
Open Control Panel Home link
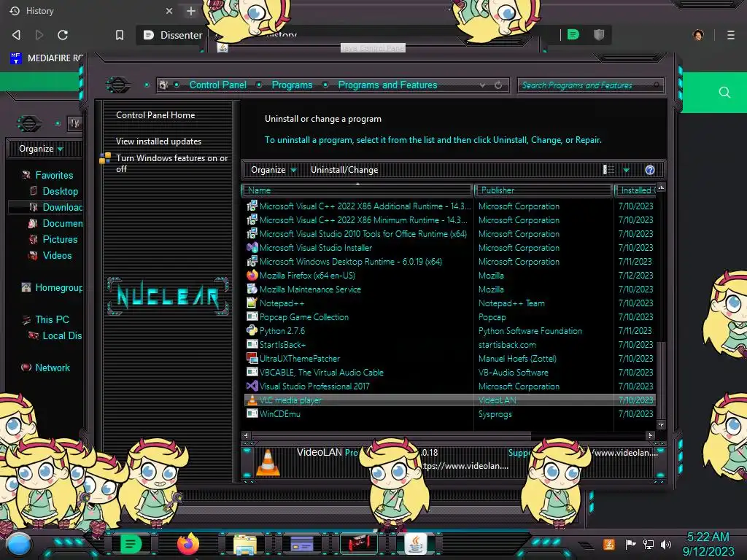coord(155,114)
